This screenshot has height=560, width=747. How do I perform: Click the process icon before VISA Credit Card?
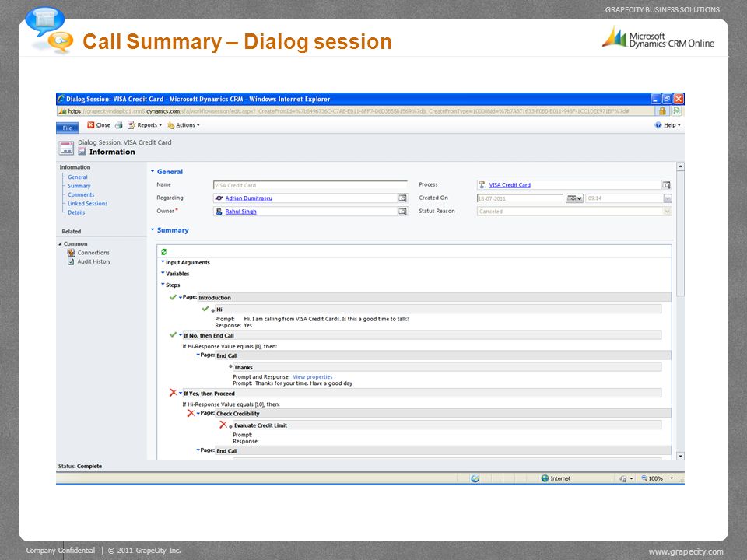pyautogui.click(x=482, y=185)
